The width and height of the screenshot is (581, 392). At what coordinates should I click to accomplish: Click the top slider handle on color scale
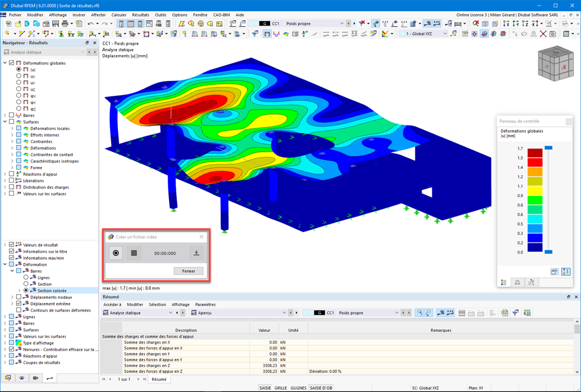[549, 148]
